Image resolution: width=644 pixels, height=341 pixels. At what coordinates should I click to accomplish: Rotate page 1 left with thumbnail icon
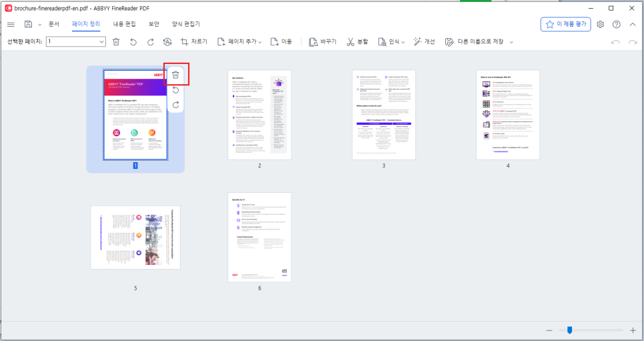(176, 90)
